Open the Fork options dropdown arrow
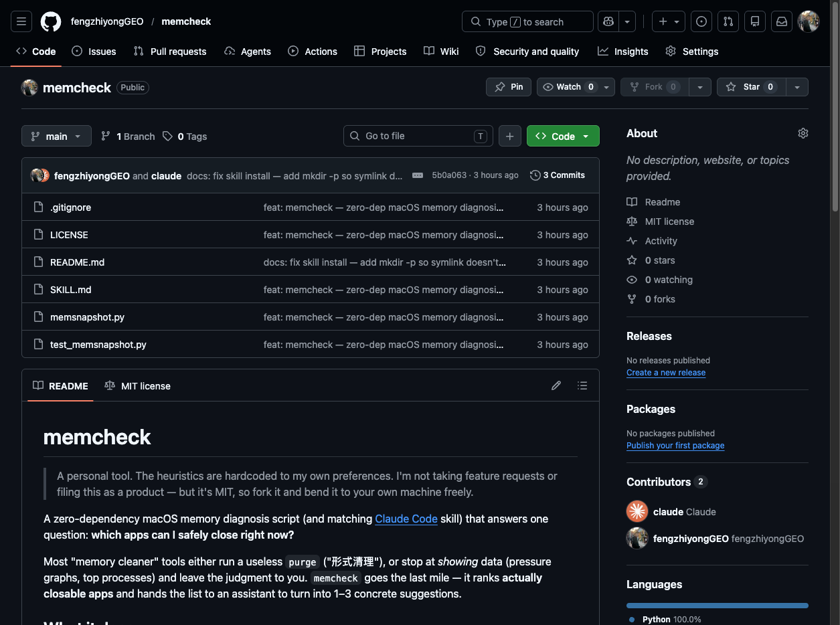This screenshot has width=840, height=625. coord(699,87)
